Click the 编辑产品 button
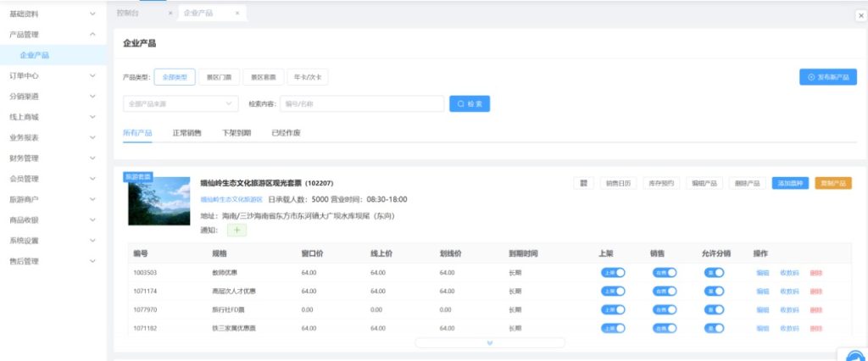The image size is (868, 361). tap(704, 183)
